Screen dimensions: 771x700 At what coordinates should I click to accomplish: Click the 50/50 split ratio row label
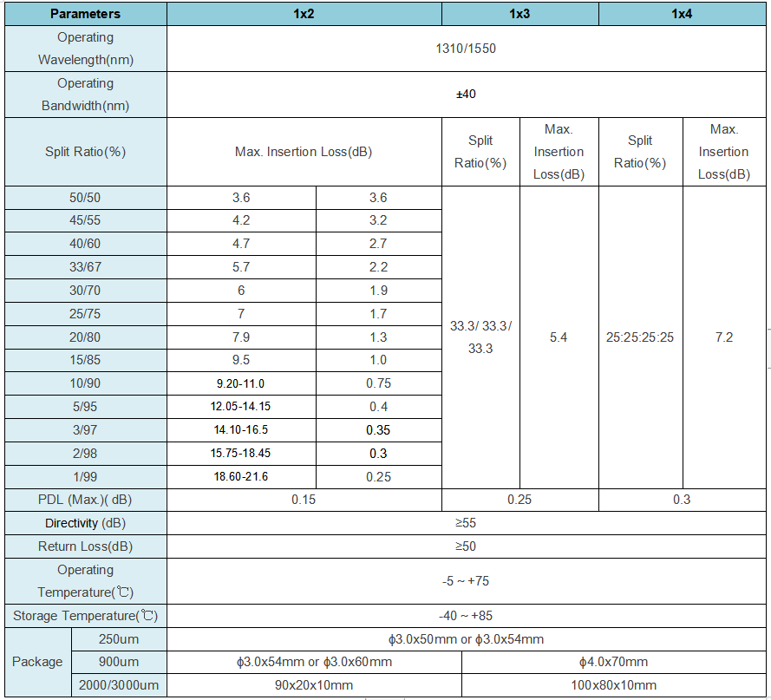point(85,198)
